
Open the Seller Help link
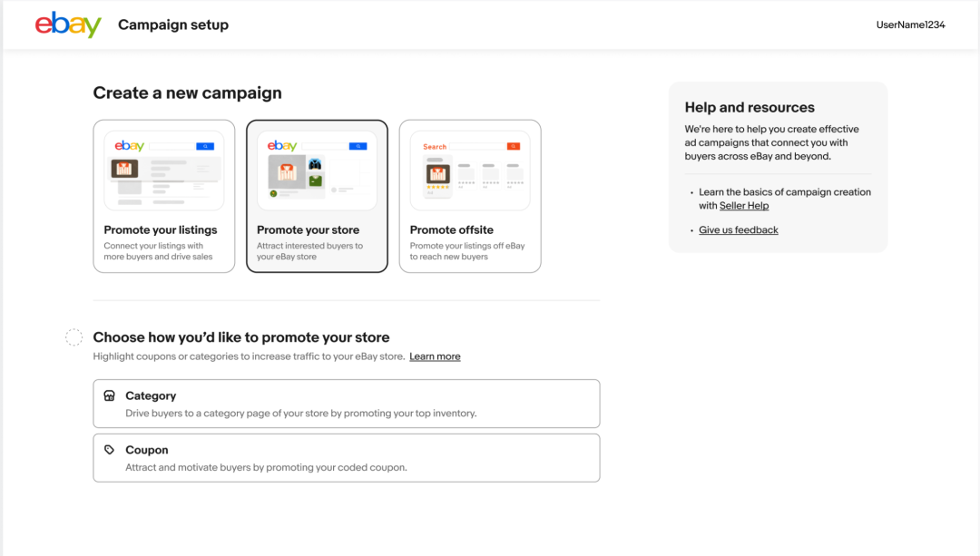point(744,206)
